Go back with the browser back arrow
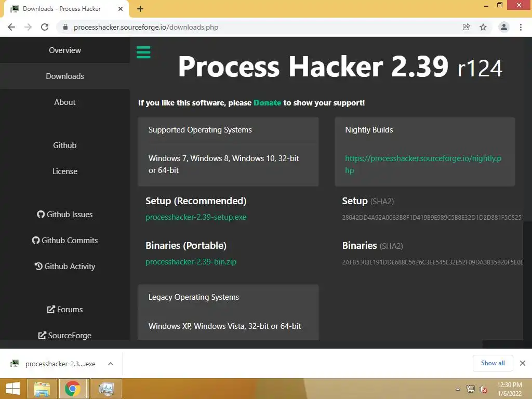Image resolution: width=532 pixels, height=399 pixels. click(11, 27)
